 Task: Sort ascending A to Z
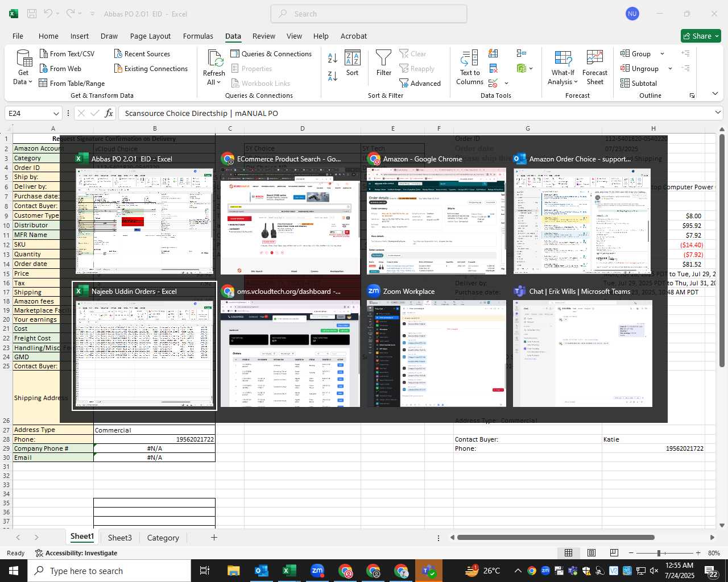coord(333,57)
